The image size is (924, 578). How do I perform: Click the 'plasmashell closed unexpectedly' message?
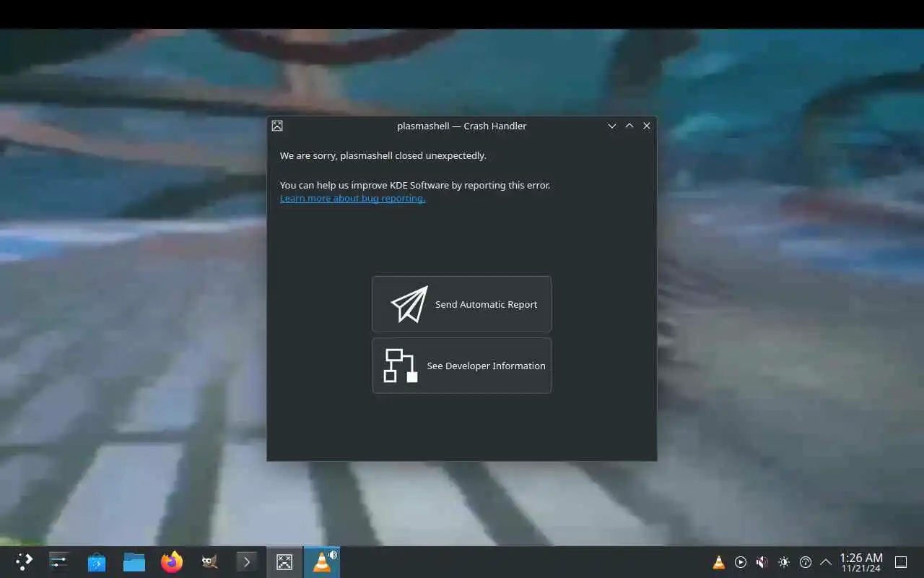point(383,155)
